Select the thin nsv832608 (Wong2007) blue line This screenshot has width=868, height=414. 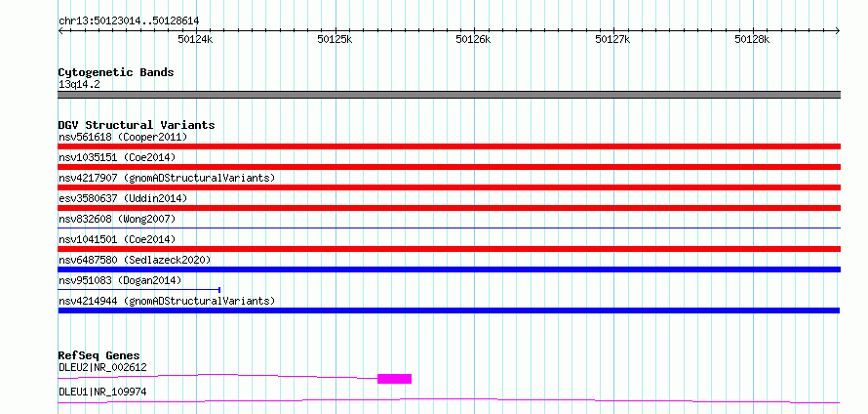[449, 228]
